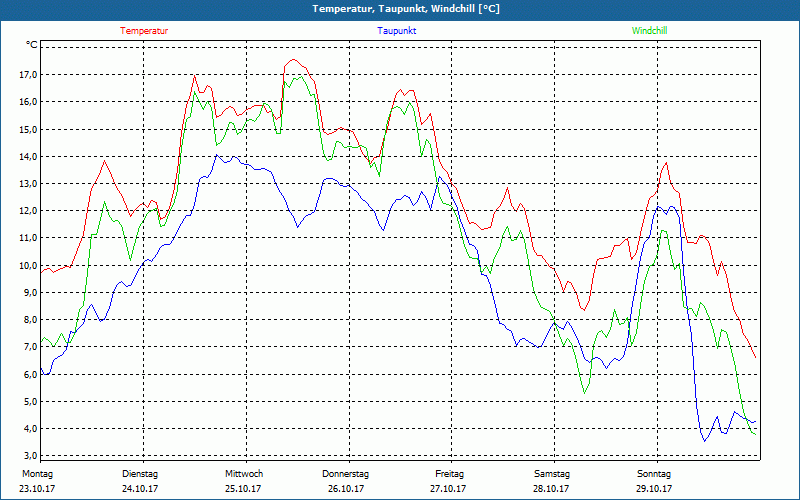This screenshot has width=800, height=500.
Task: Select the Dienstag day label
Action: [139, 474]
